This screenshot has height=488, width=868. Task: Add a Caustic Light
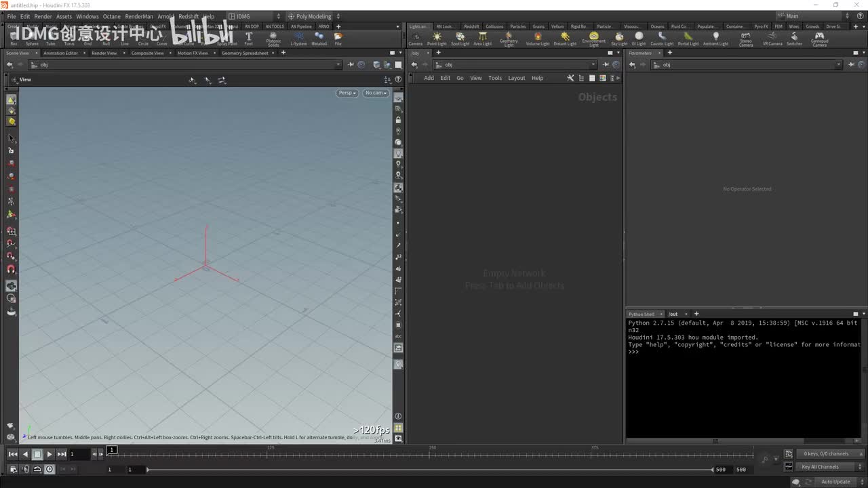point(662,39)
